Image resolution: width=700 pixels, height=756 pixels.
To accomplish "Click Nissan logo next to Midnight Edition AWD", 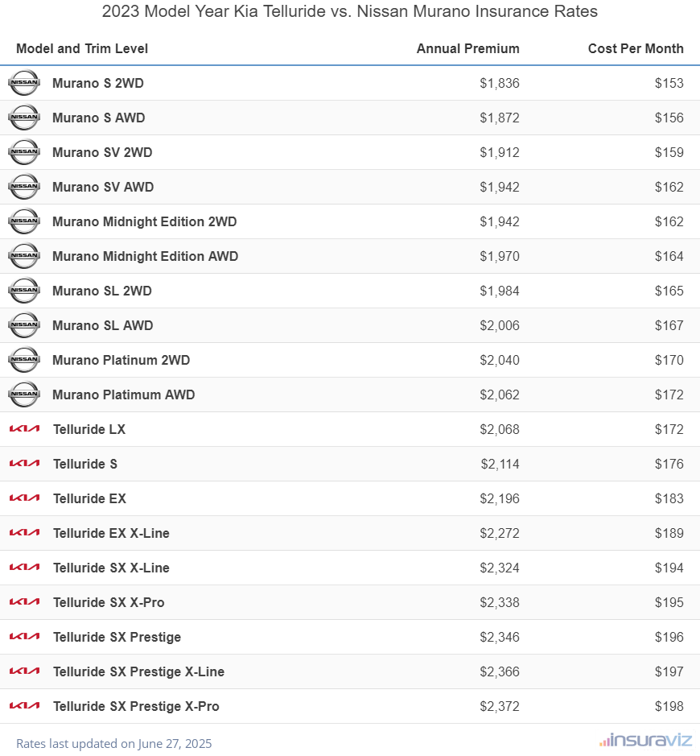I will point(24,256).
